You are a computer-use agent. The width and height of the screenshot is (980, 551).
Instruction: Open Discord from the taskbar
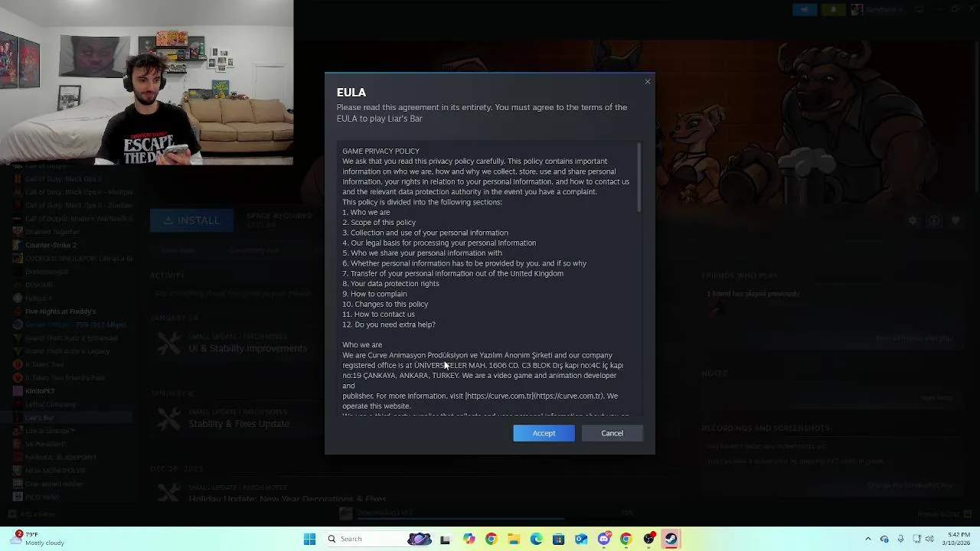pos(604,539)
